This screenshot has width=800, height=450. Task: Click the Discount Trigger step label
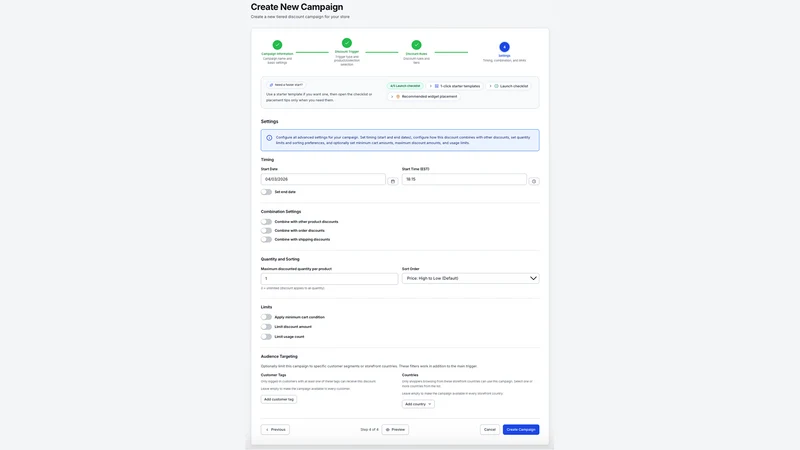coord(346,52)
